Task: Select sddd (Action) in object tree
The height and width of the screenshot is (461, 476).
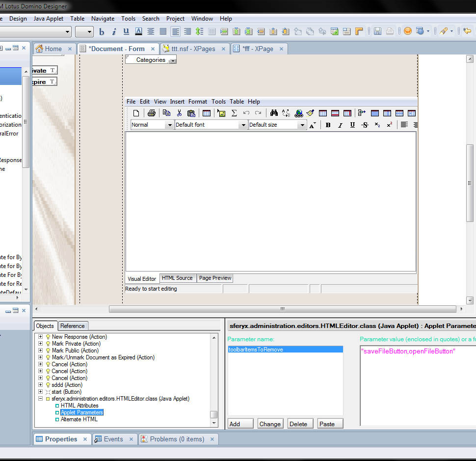Action: (x=67, y=385)
